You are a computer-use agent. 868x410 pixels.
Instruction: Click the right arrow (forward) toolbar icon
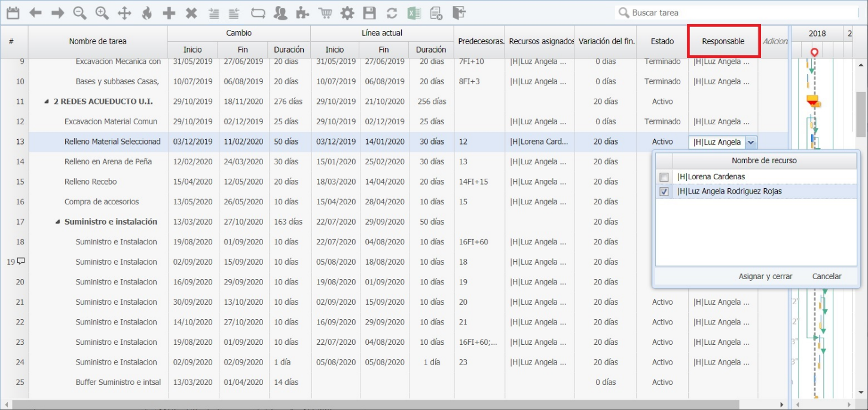click(x=57, y=13)
